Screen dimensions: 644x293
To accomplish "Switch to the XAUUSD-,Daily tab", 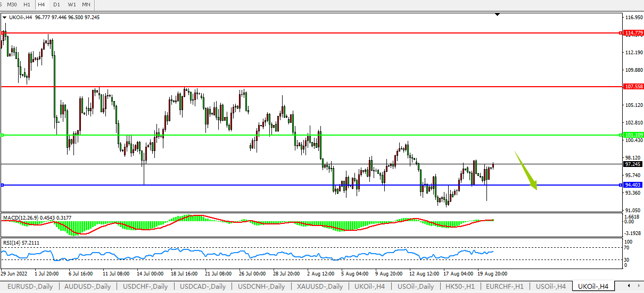I will [x=320, y=287].
